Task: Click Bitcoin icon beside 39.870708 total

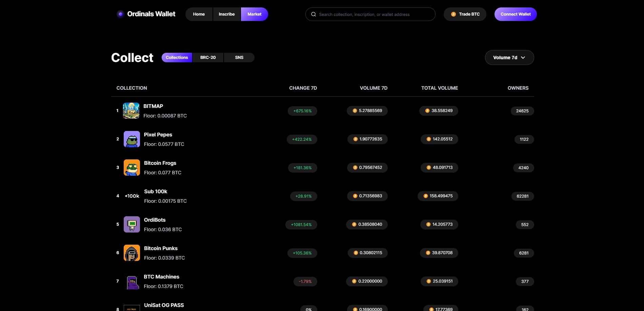Action: [x=428, y=253]
